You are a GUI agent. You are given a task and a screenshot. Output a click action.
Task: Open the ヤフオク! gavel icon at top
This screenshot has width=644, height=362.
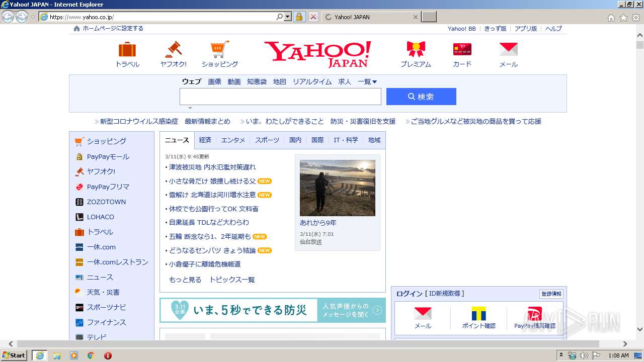[173, 50]
